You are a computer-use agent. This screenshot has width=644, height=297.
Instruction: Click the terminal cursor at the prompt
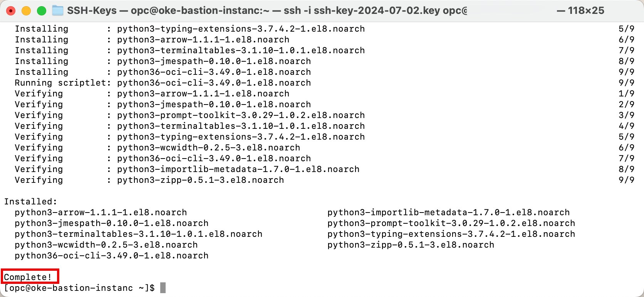pos(163,288)
